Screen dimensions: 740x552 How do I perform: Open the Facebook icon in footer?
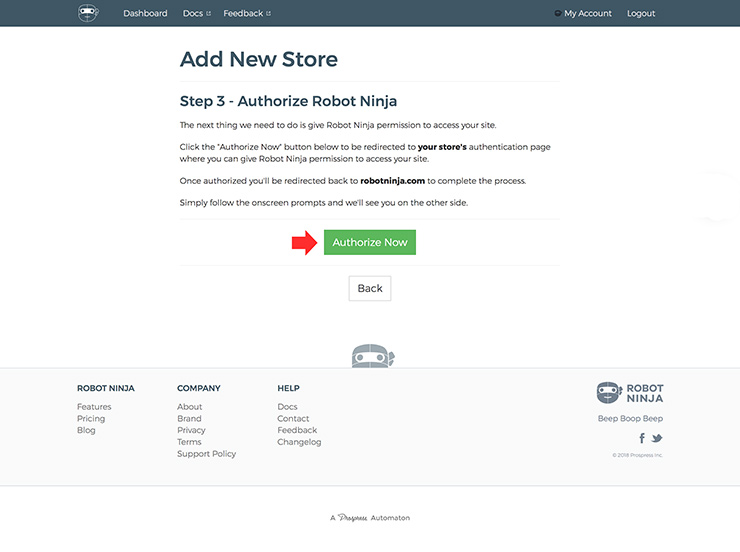pyautogui.click(x=642, y=438)
